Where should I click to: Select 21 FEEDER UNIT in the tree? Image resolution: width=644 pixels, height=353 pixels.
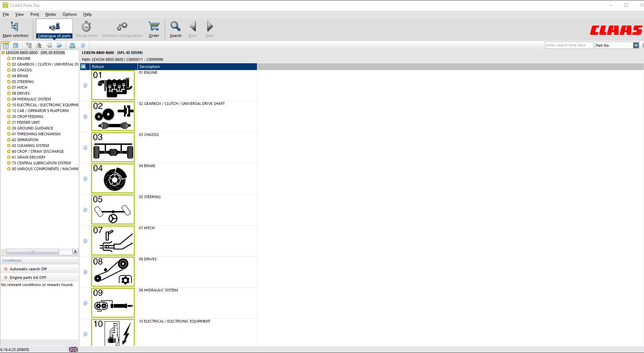pyautogui.click(x=26, y=122)
